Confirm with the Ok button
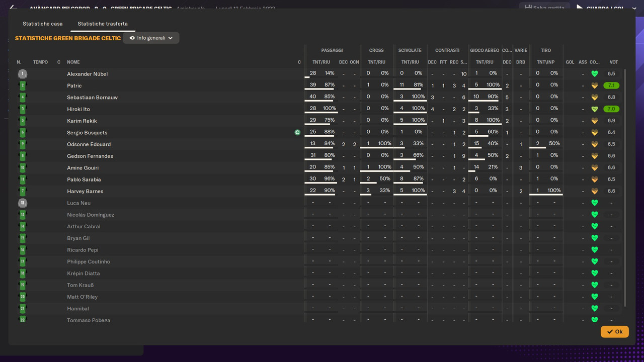Screen dimensions: 644x362 pos(614,331)
